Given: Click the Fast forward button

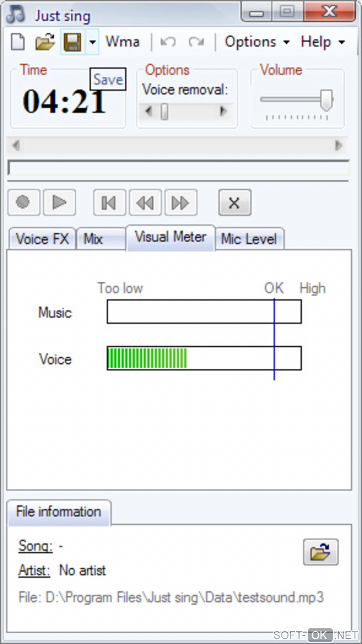Looking at the screenshot, I should tap(181, 203).
